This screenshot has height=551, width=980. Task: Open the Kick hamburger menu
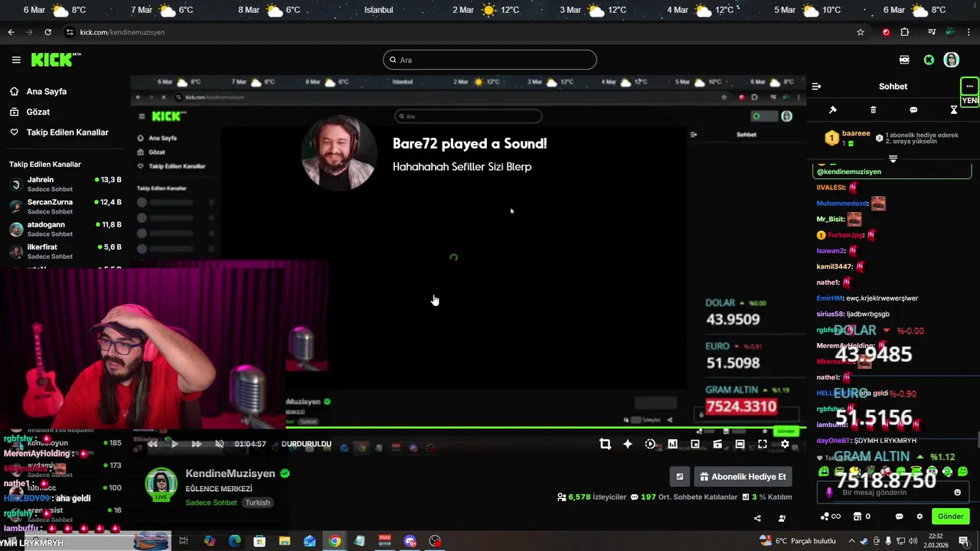(16, 60)
